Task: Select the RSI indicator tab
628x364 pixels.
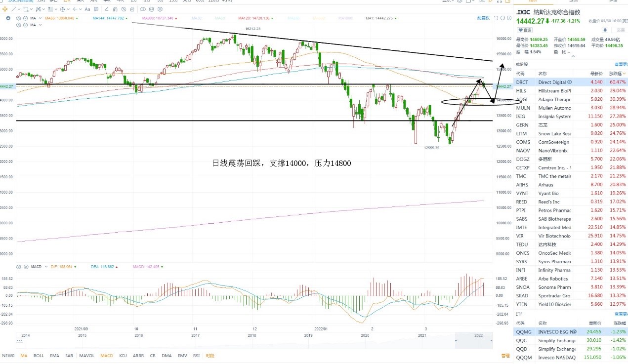Action: (x=196, y=356)
